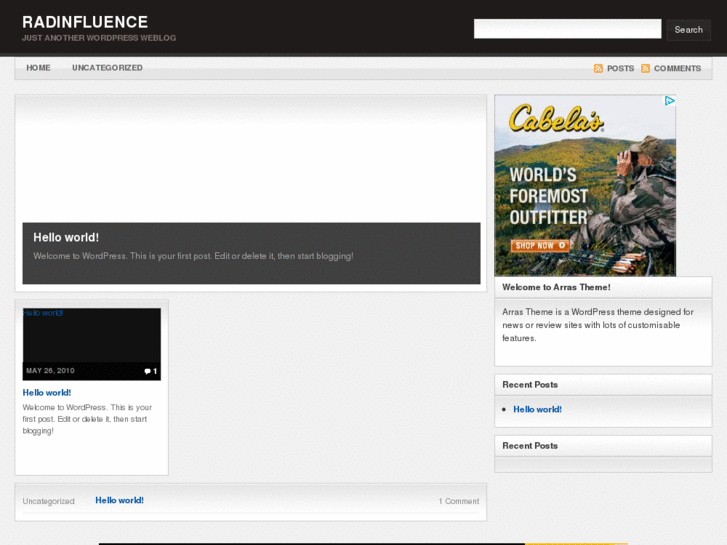Click Shop Now button in the Cabela's ad
Image resolution: width=727 pixels, height=545 pixels.
[x=540, y=245]
